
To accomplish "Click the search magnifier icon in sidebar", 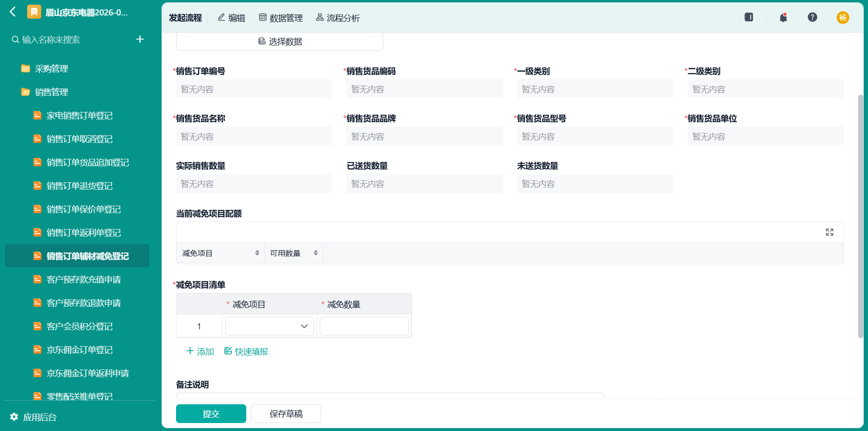I will click(15, 40).
